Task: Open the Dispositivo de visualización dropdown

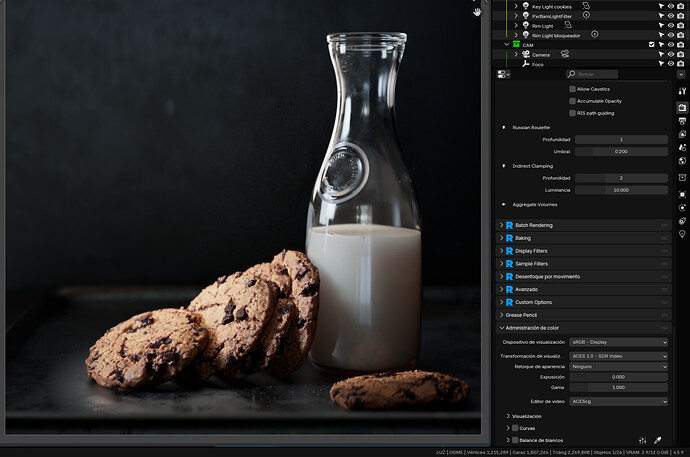Action: 618,342
